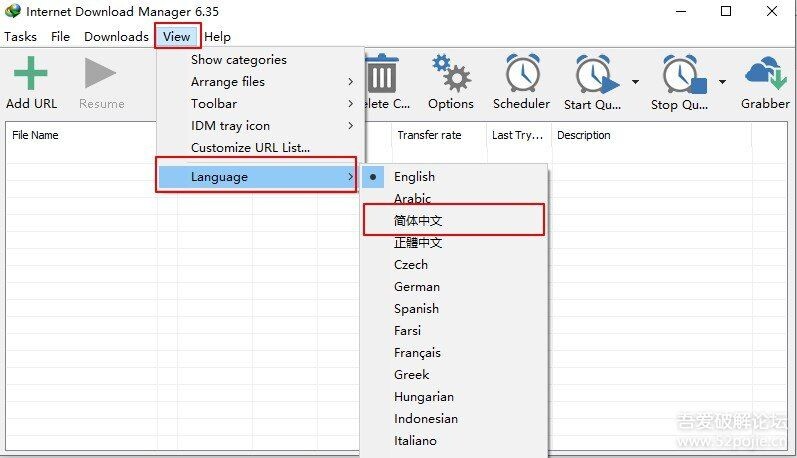Click the Delete Completed trash icon
Screen dimensions: 797x458
click(x=381, y=75)
